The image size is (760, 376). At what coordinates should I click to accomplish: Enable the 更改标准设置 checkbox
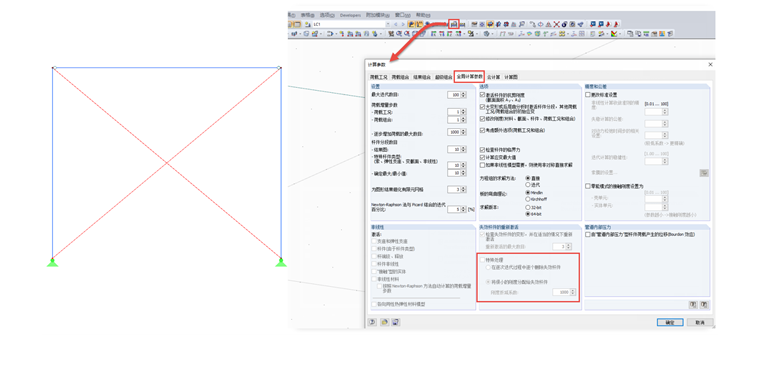[588, 94]
